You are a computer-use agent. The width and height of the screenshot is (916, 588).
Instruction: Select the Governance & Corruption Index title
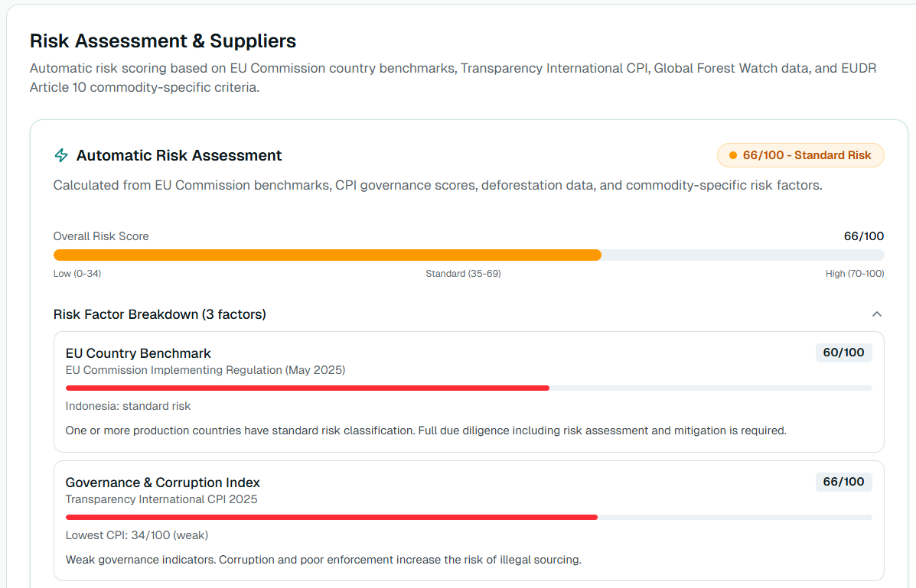click(163, 482)
